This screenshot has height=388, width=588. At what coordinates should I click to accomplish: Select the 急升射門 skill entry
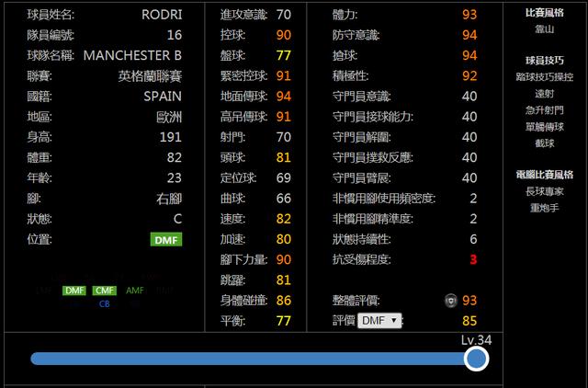tap(545, 110)
